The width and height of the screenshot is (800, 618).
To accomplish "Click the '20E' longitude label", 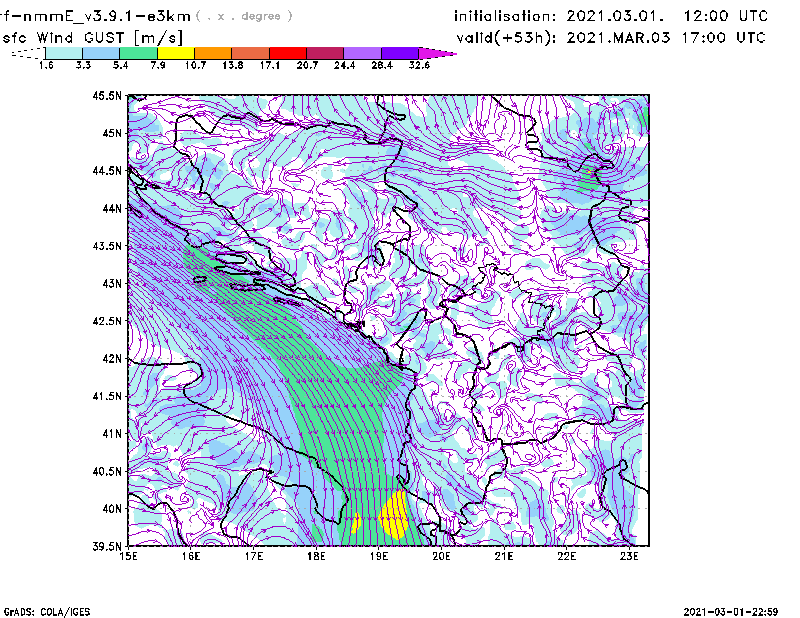I will click(441, 556).
